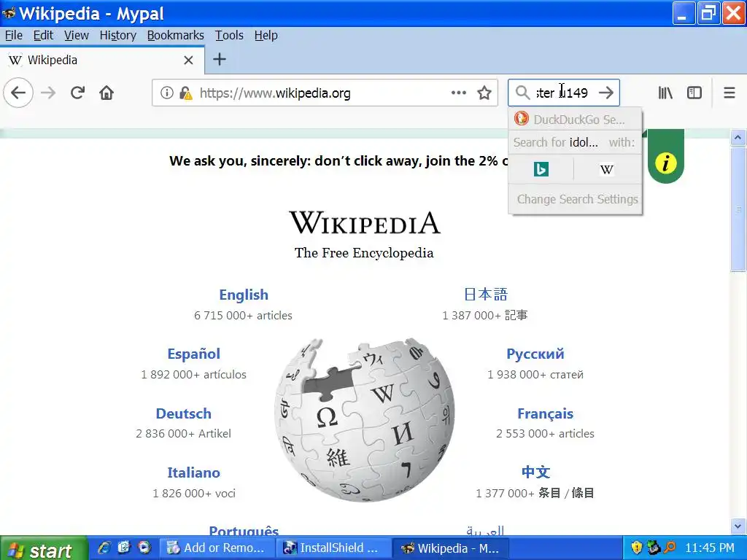This screenshot has height=560, width=747.
Task: Click 'The Free Encyclopedia' tagline
Action: tap(364, 253)
